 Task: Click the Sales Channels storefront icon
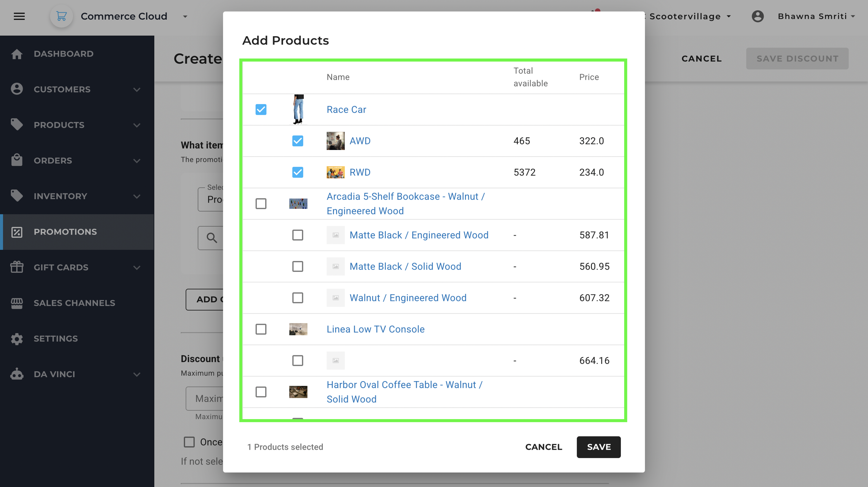click(x=17, y=303)
